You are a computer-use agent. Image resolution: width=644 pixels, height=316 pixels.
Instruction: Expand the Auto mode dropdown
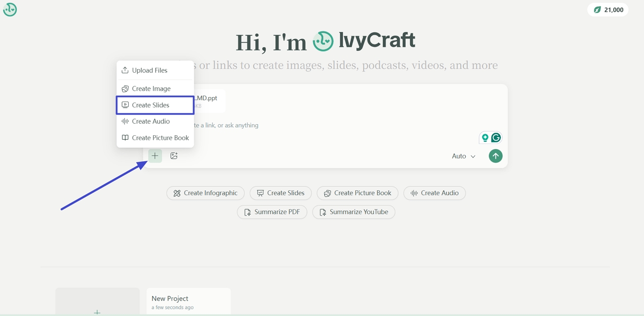click(x=464, y=156)
